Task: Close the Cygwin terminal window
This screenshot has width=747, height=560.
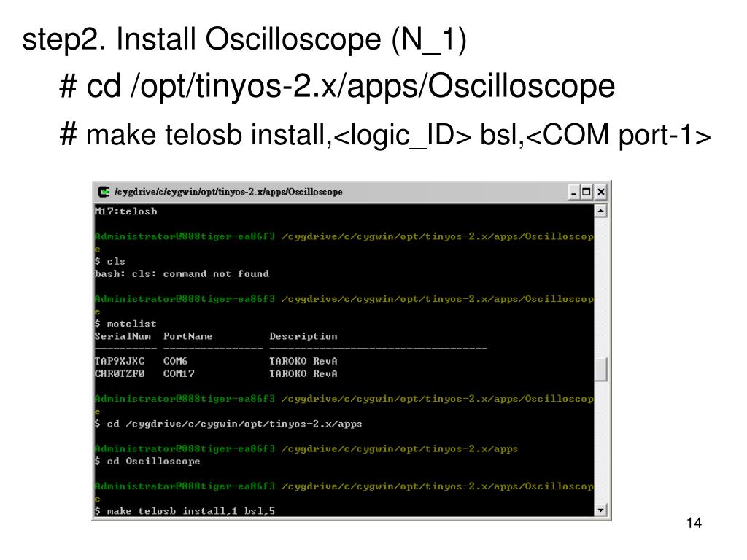Action: 601,192
